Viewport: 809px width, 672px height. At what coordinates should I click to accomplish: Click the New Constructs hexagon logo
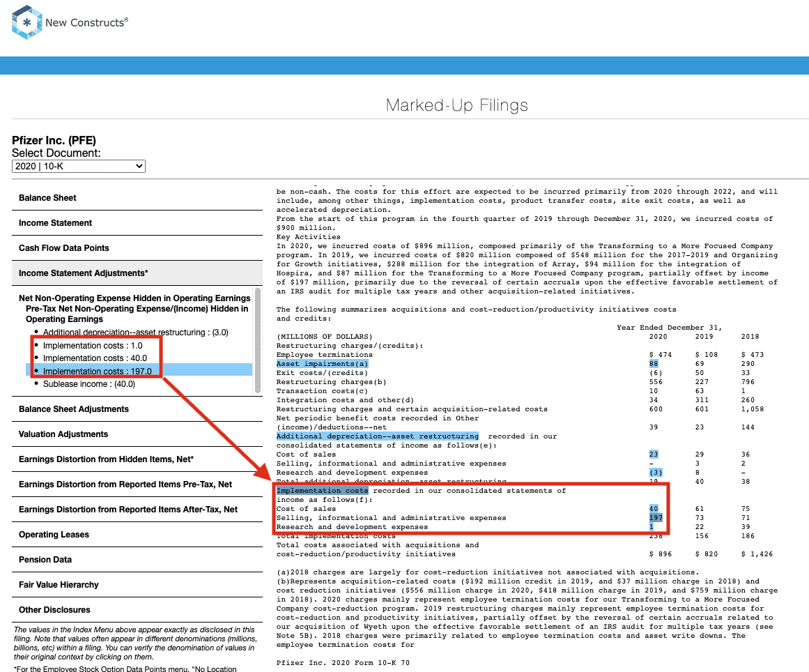pyautogui.click(x=27, y=22)
